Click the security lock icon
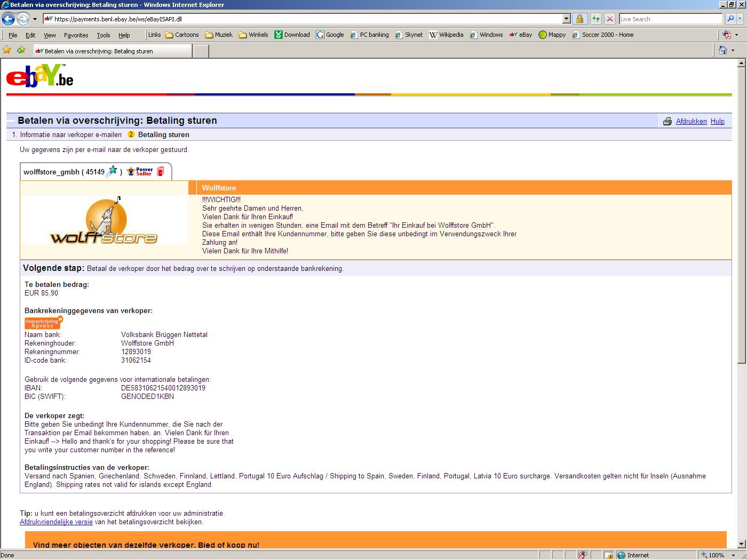Screen dimensions: 747x560 point(579,19)
